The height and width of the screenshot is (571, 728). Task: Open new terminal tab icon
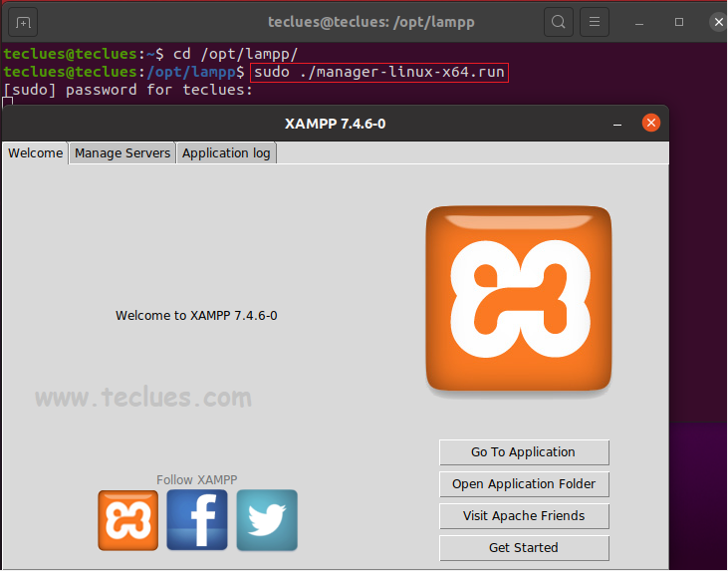click(x=23, y=22)
